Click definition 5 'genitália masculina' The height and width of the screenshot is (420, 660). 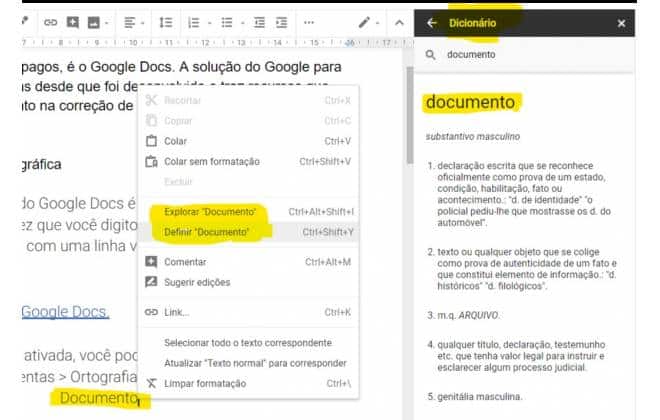pos(479,396)
